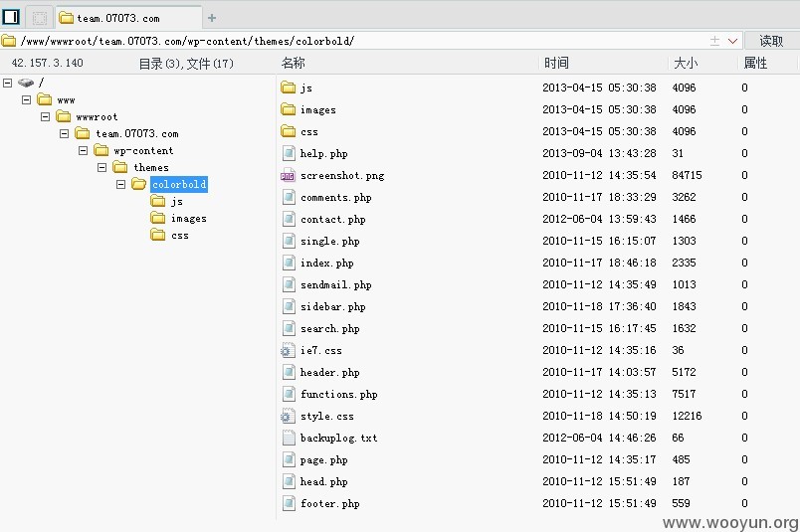This screenshot has height=532, width=800.
Task: Click IP address 42.157.3.140
Action: (x=47, y=63)
